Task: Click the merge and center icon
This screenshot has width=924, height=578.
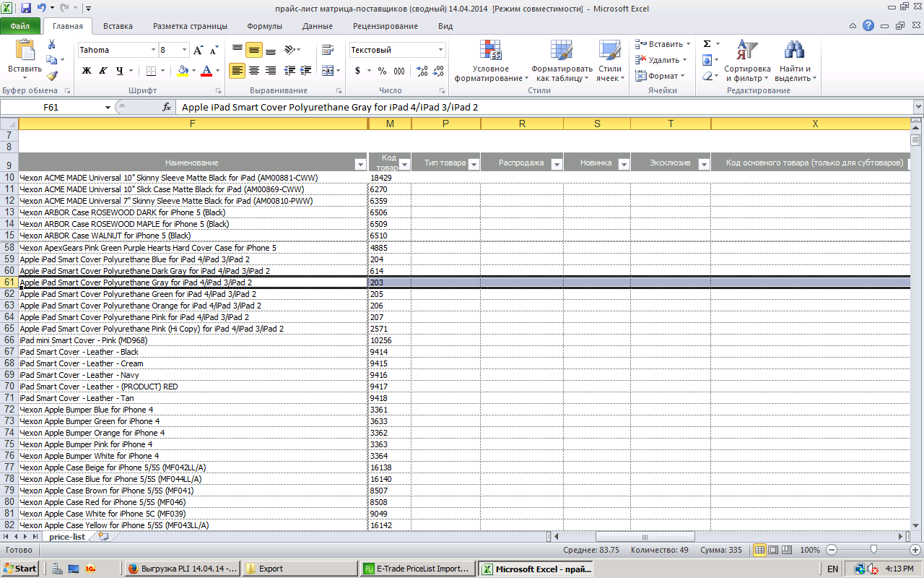Action: pos(328,71)
